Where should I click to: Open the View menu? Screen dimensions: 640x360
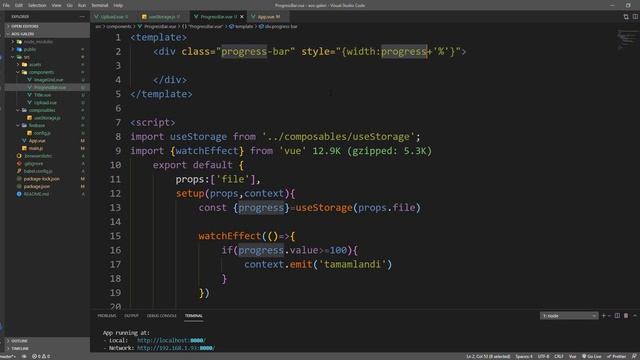56,5
